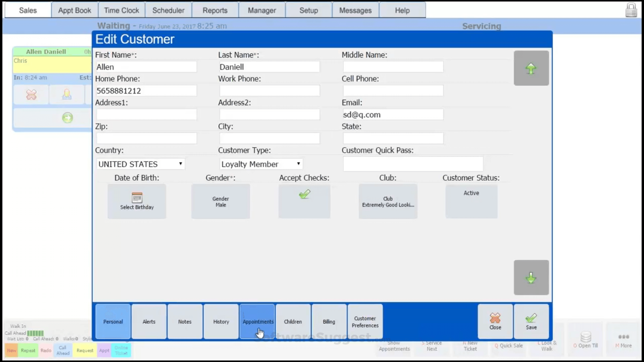This screenshot has height=362, width=644.
Task: Click the Quick Sale button
Action: coord(509,345)
